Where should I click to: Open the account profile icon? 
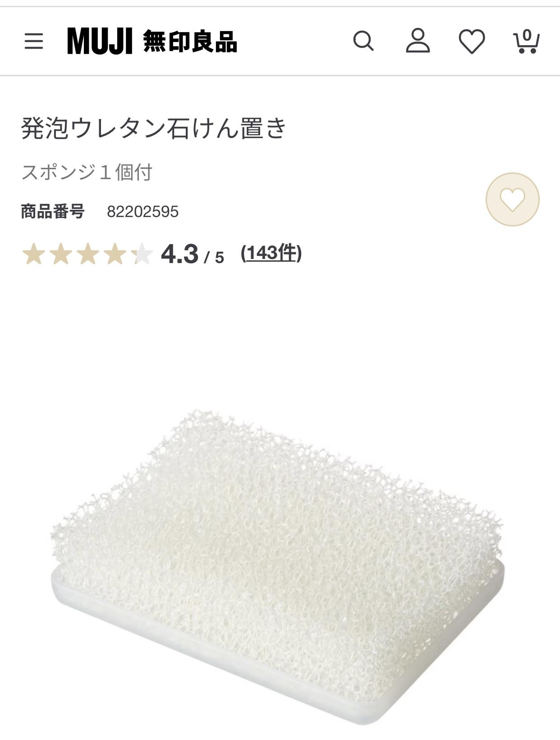click(x=418, y=41)
